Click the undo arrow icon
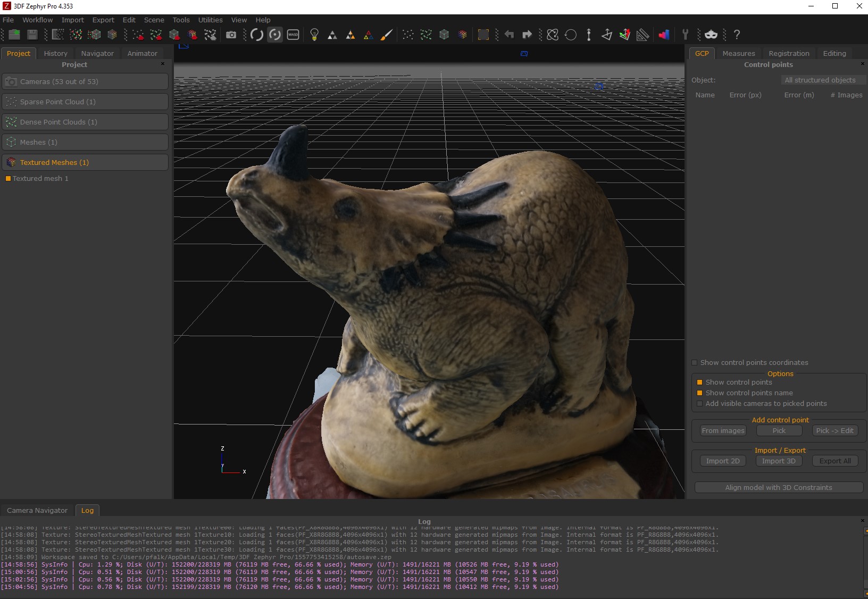The height and width of the screenshot is (599, 868). point(509,35)
